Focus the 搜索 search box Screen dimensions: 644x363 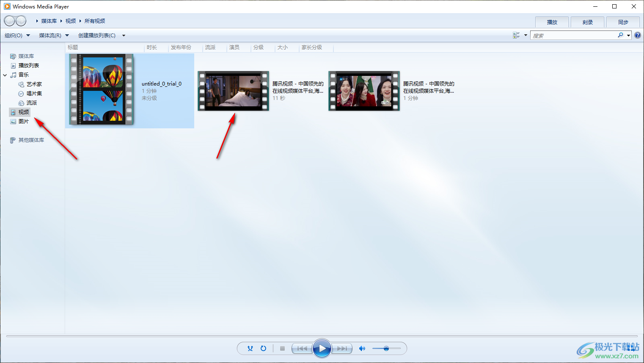(x=573, y=36)
